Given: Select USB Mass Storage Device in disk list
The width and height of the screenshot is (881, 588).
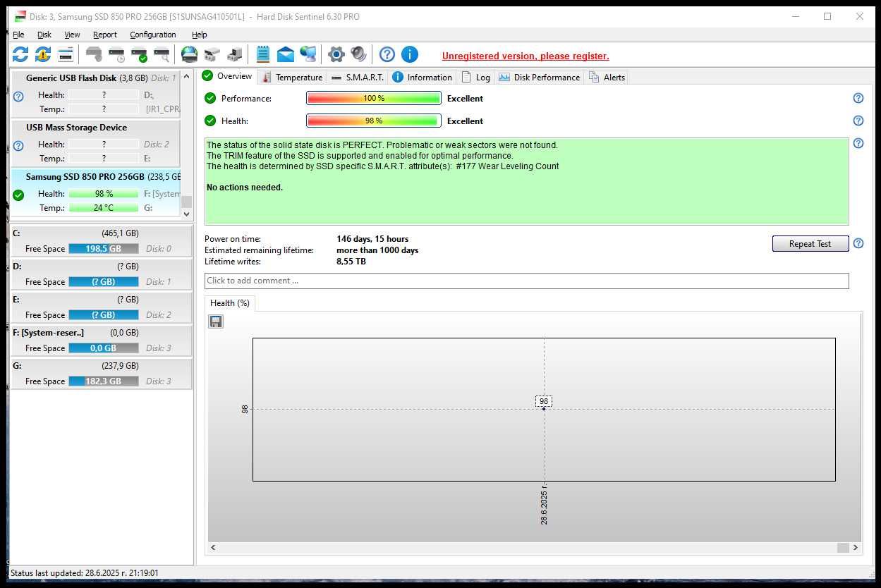Looking at the screenshot, I should [95, 143].
